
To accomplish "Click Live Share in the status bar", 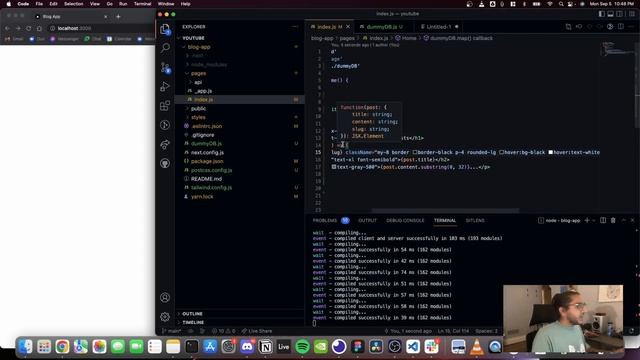I will tap(257, 331).
